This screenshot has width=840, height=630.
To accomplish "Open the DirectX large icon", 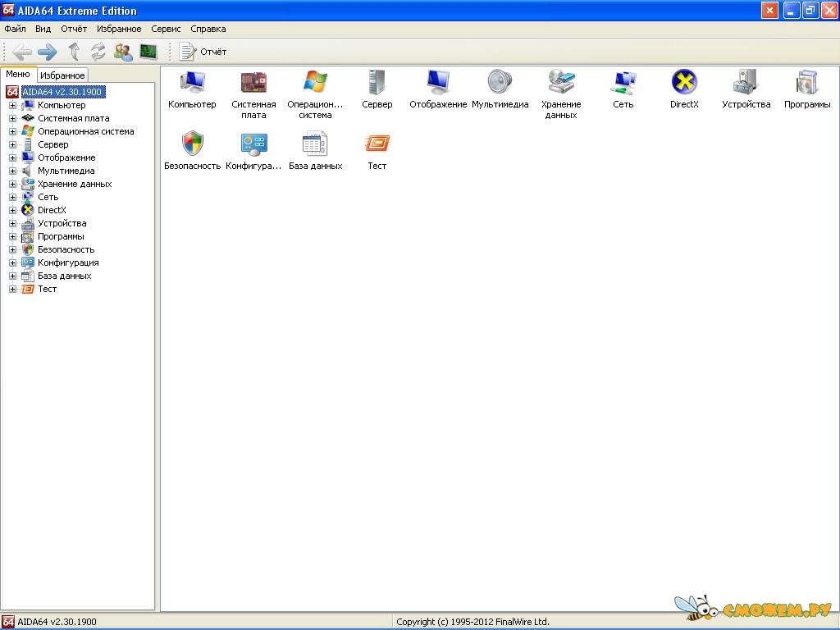I will pyautogui.click(x=685, y=82).
